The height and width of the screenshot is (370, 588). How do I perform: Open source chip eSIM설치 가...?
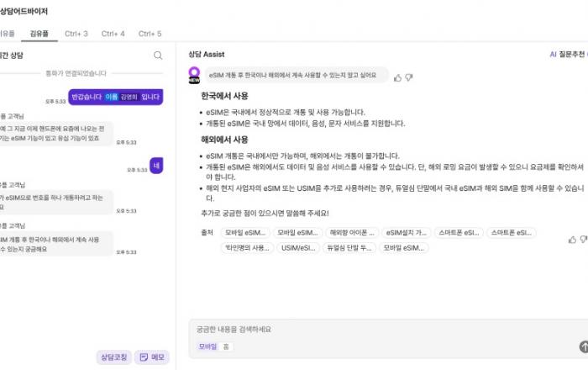[x=407, y=233]
